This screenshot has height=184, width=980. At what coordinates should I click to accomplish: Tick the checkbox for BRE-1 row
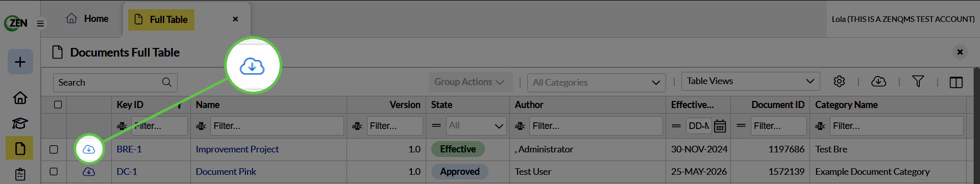(54, 149)
